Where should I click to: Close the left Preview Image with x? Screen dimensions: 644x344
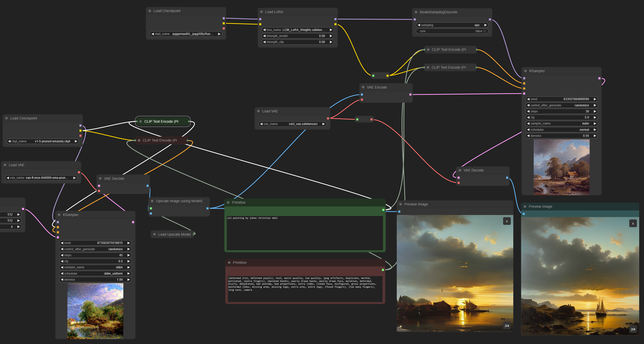point(507,221)
